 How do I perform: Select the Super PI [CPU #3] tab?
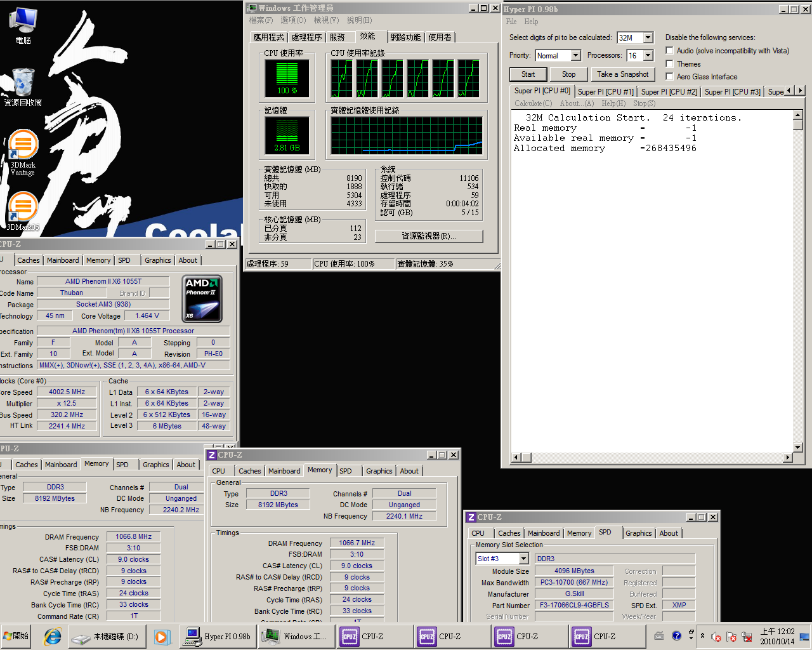click(x=733, y=92)
